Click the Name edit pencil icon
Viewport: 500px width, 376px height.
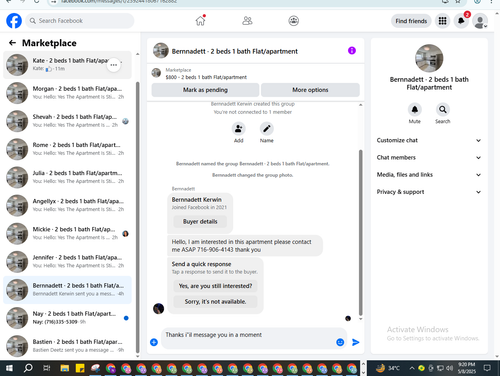(x=267, y=129)
